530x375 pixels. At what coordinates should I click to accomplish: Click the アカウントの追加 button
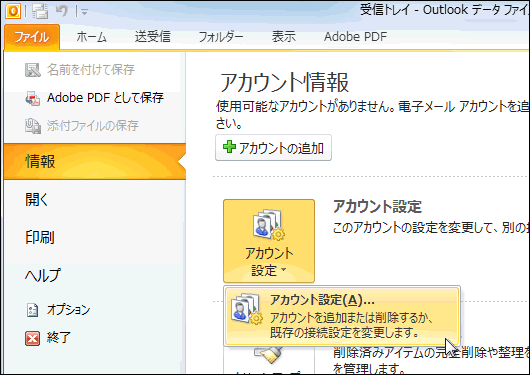[x=273, y=148]
